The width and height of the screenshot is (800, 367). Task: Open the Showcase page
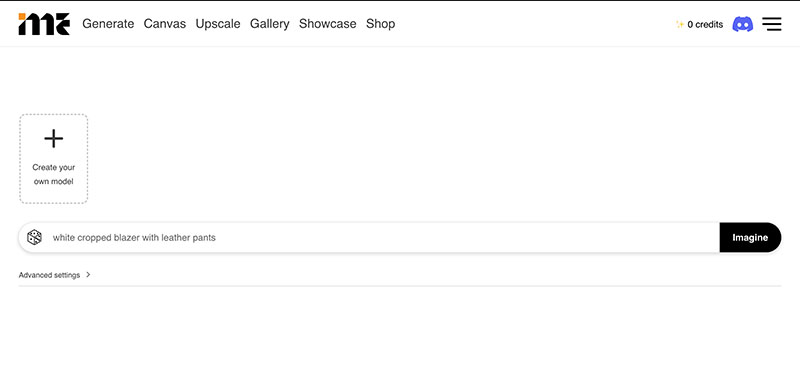click(328, 24)
